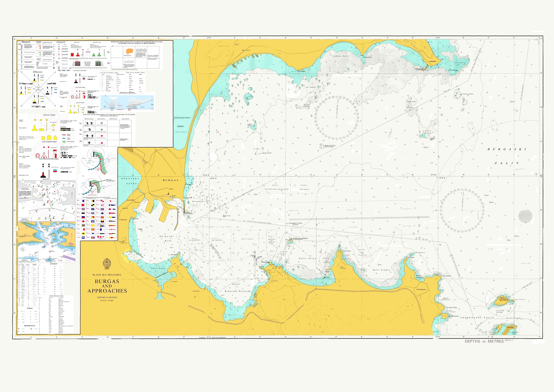The height and width of the screenshot is (392, 554).
Task: Click the 'INTERNATIONAL FLAGS AND PENNANTS' table heading
Action: click(97, 197)
